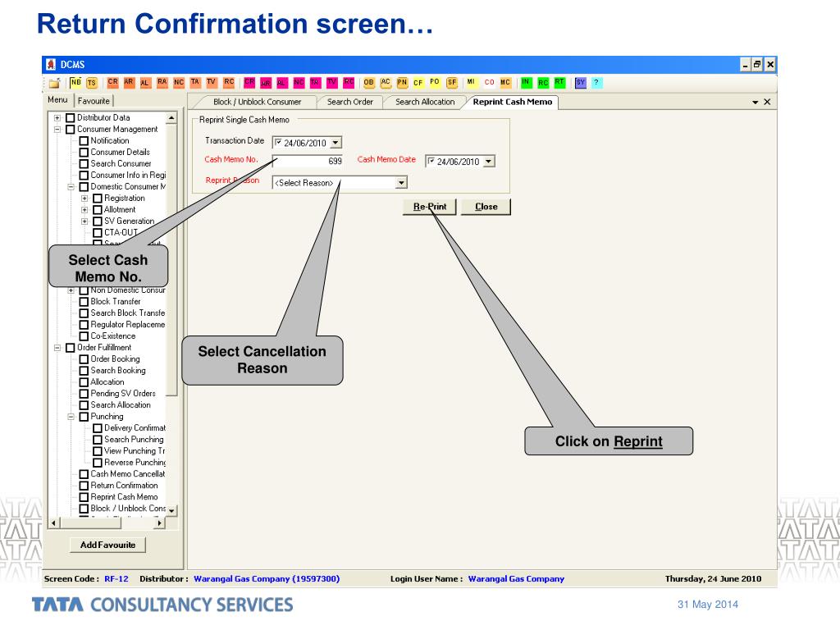The width and height of the screenshot is (840, 630).
Task: Click the blue SY toolbar icon
Action: [580, 83]
